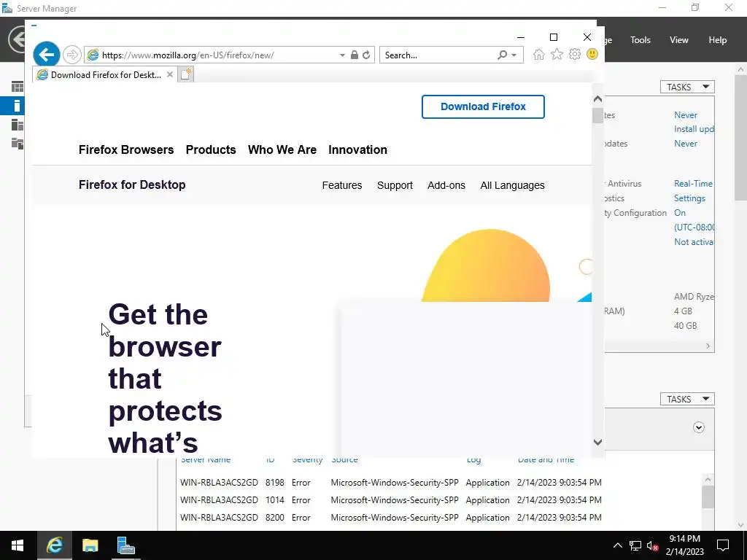747x560 pixels.
Task: Click the diagnostics Settings link
Action: point(689,198)
